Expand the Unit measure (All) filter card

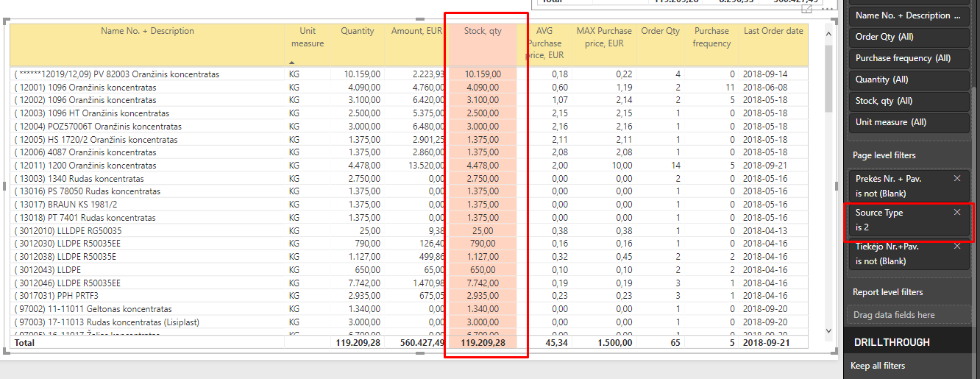pyautogui.click(x=909, y=122)
